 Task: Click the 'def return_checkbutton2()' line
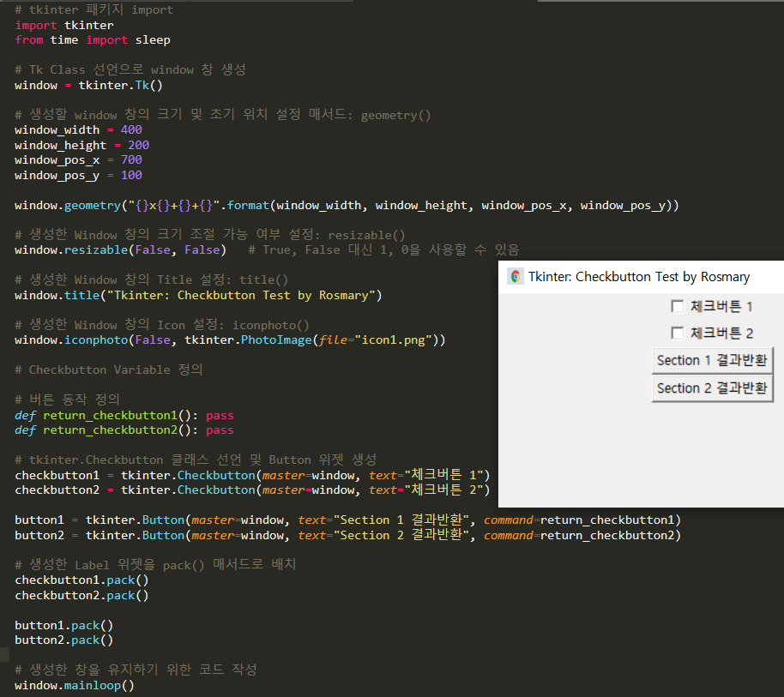124,430
